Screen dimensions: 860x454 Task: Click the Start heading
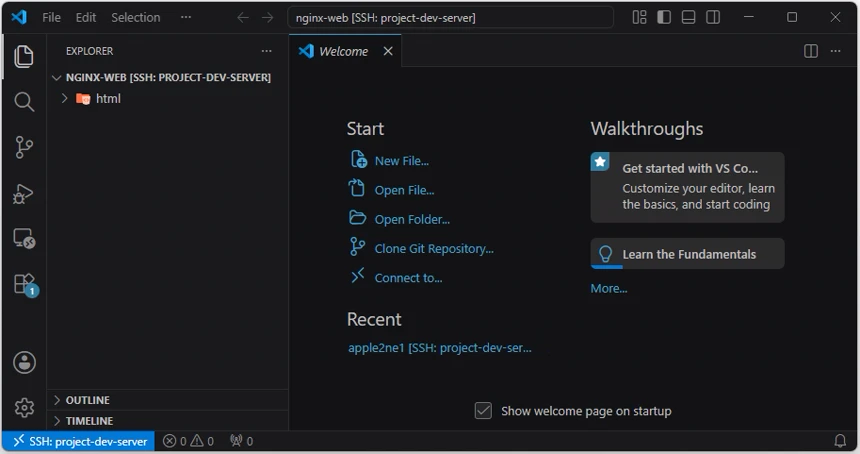[x=365, y=129]
